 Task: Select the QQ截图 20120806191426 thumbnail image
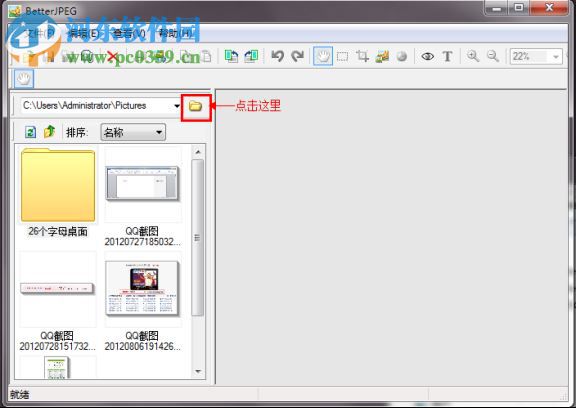pos(143,289)
